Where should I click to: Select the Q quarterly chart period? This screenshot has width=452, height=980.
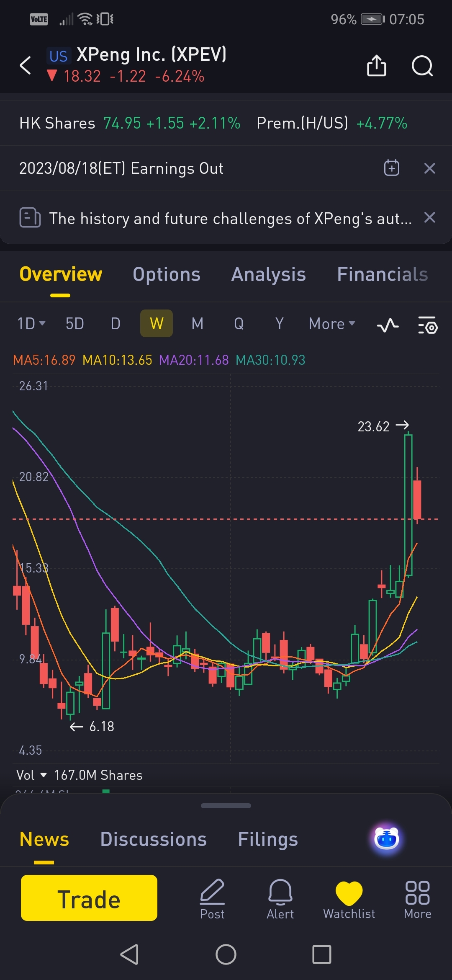239,324
